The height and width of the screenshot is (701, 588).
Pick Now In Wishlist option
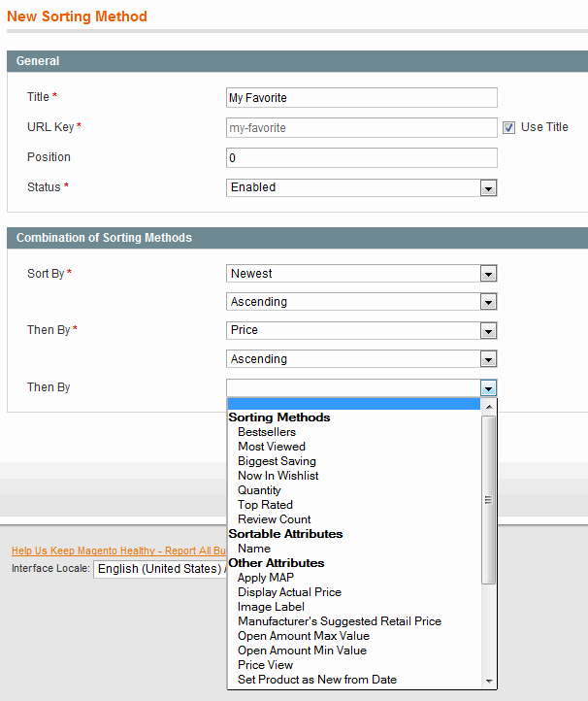[278, 476]
